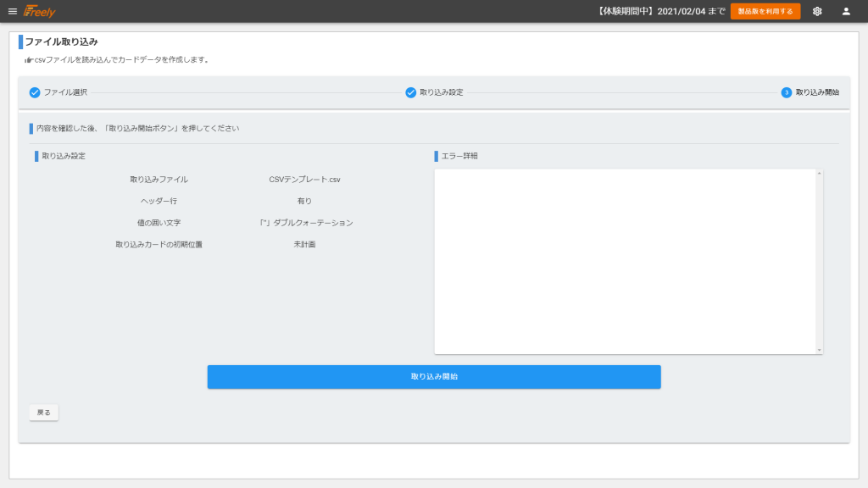Click the step 3 number circle
Image resolution: width=868 pixels, height=488 pixels.
(x=787, y=92)
